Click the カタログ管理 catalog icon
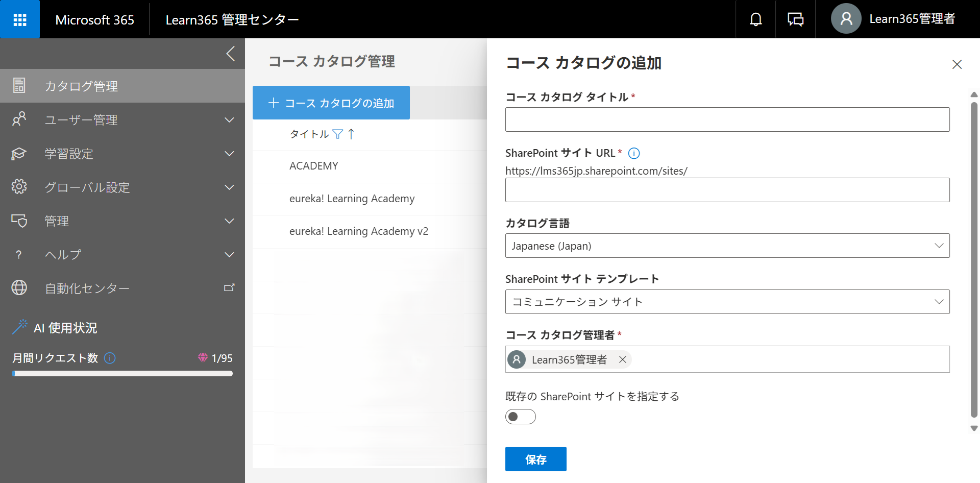The image size is (980, 483). [x=19, y=86]
